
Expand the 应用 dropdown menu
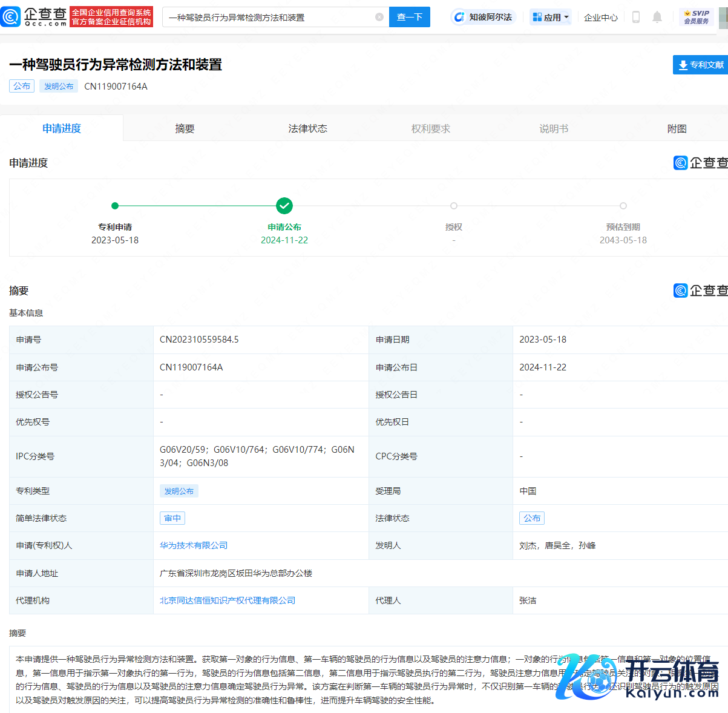pyautogui.click(x=551, y=18)
